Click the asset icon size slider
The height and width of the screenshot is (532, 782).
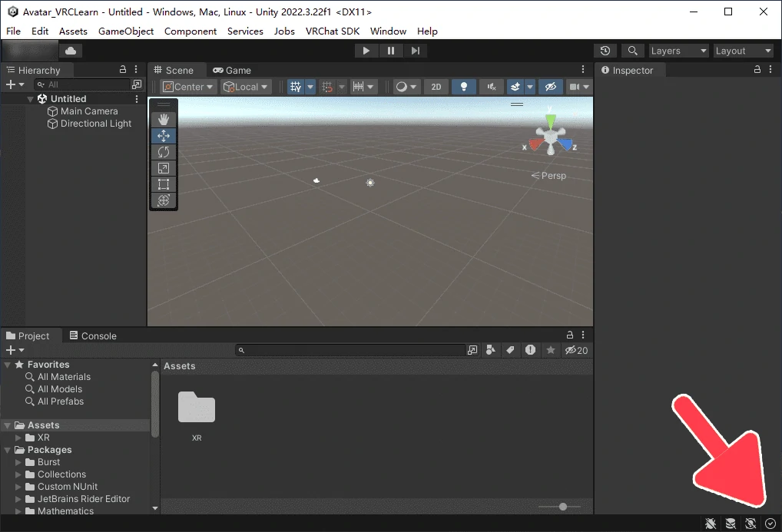563,507
